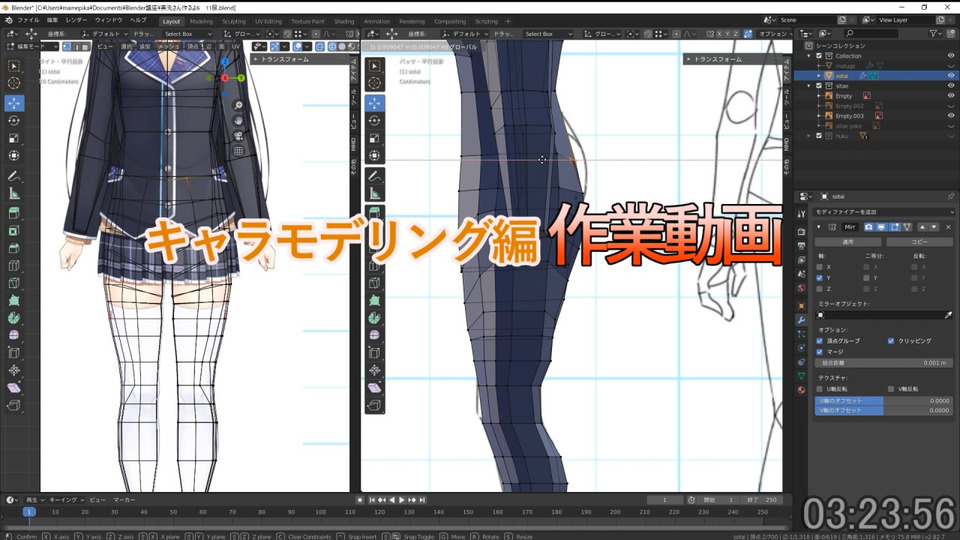Switch to the Modeling workspace tab
Screen dimensions: 960x540
(201, 21)
